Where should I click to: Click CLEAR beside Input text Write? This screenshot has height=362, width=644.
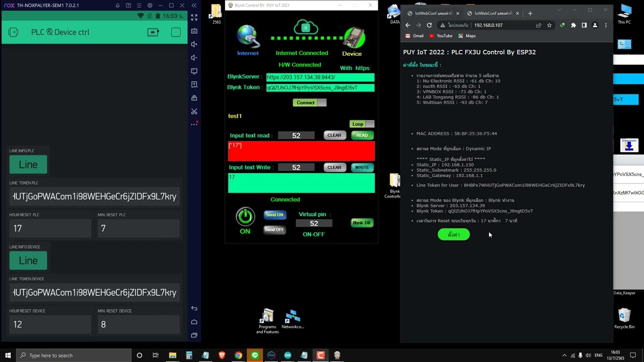point(334,167)
